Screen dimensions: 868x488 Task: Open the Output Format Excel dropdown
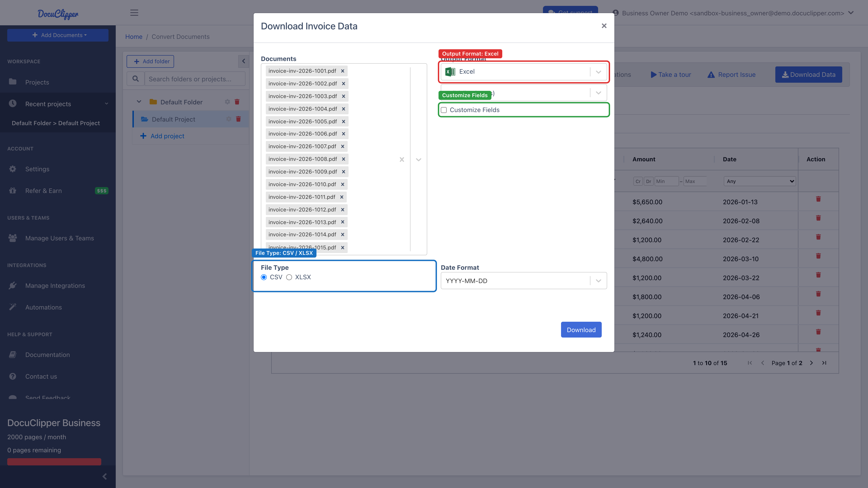click(x=524, y=72)
